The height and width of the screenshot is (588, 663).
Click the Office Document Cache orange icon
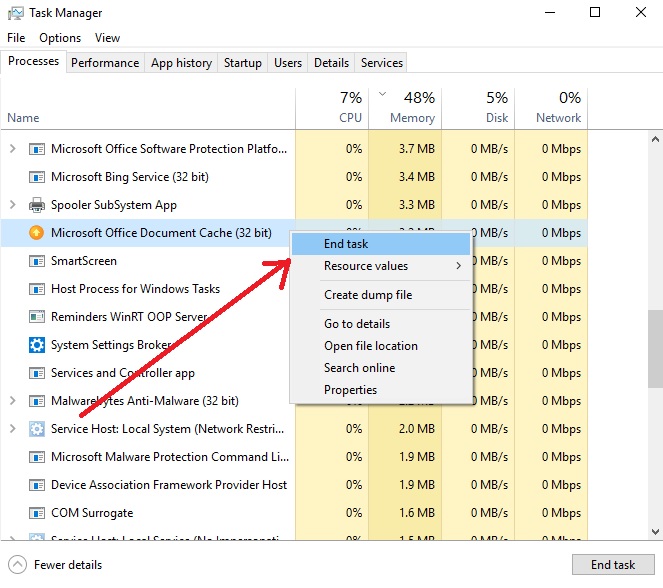coord(36,232)
